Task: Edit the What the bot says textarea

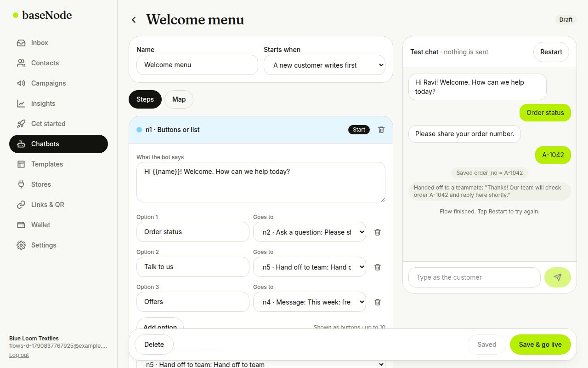Action: (261, 182)
